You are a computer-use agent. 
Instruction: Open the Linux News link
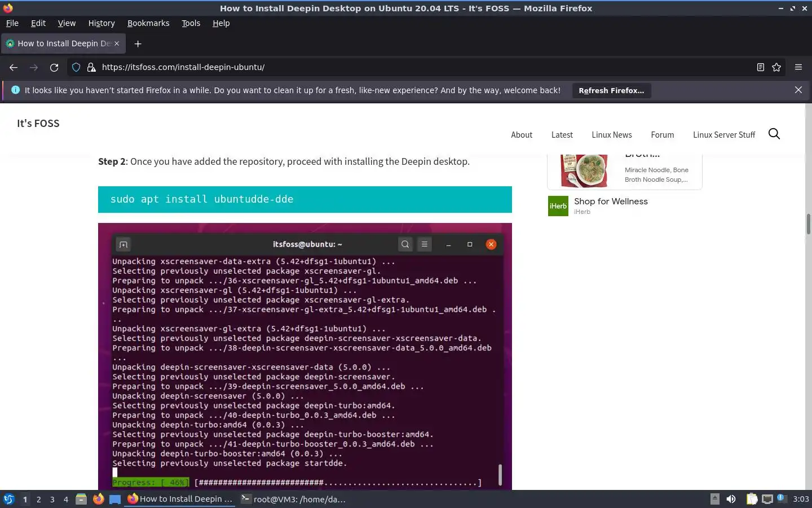tap(612, 135)
